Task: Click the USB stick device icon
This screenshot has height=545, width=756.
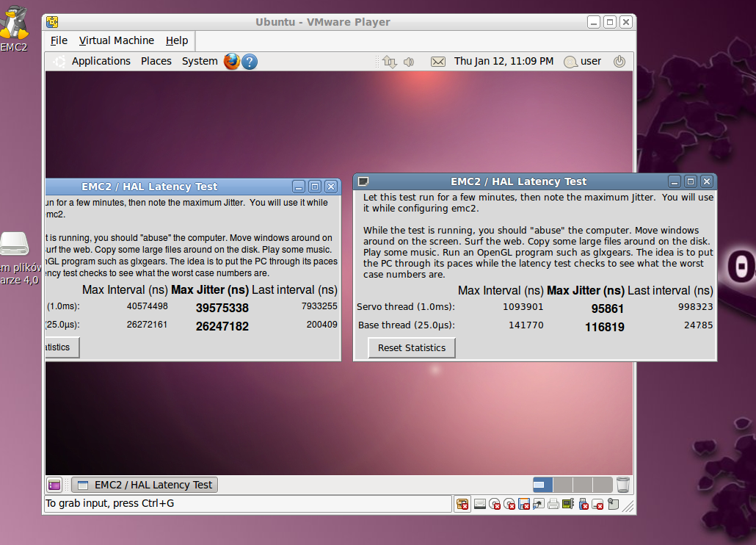Action: tap(584, 504)
